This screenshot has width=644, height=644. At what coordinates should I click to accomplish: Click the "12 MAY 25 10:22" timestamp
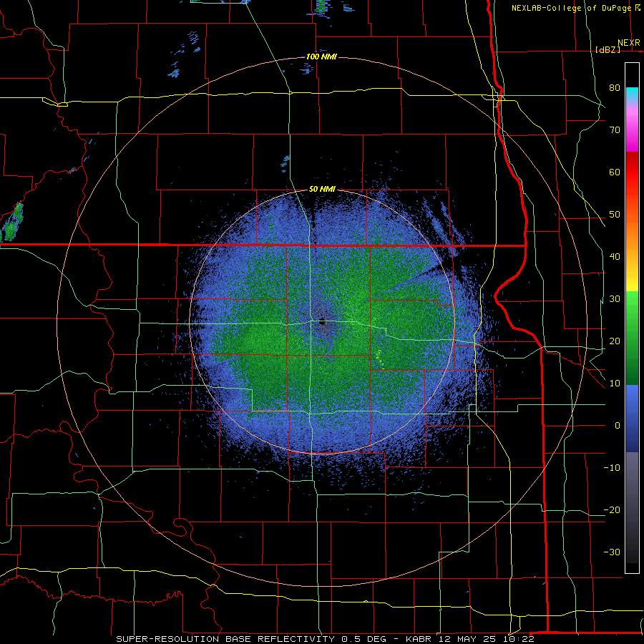click(487, 639)
